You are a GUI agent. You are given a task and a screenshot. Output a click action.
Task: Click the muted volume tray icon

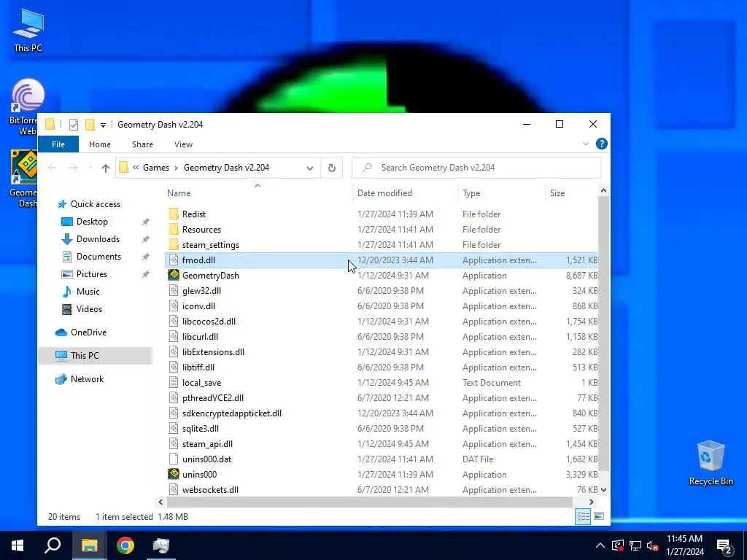click(653, 545)
